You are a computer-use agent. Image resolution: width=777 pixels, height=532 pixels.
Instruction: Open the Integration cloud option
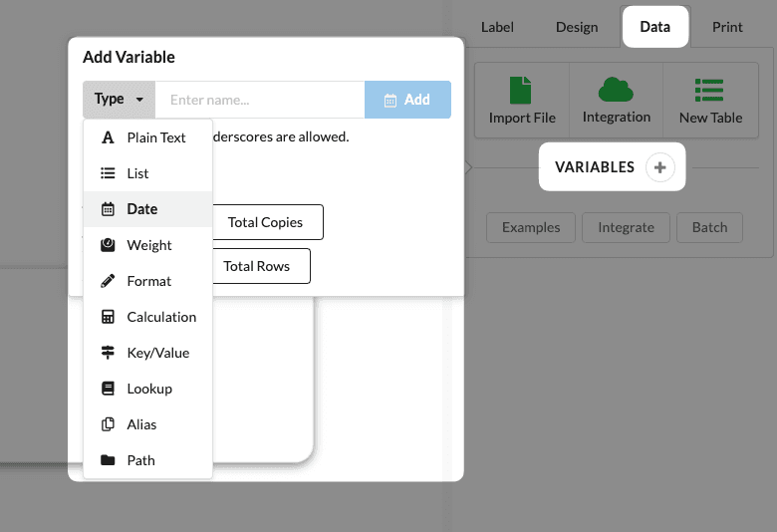pyautogui.click(x=617, y=91)
